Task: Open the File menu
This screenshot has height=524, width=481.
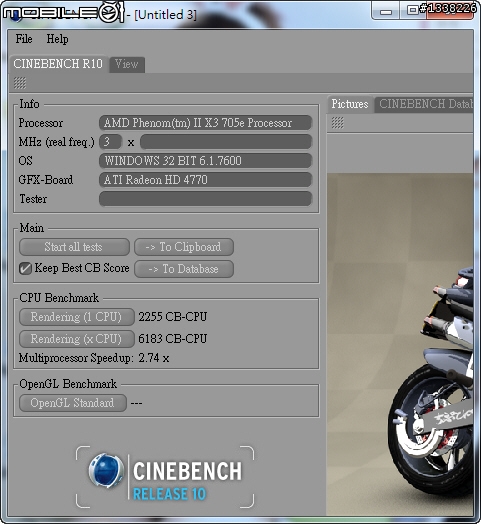Action: pos(24,39)
